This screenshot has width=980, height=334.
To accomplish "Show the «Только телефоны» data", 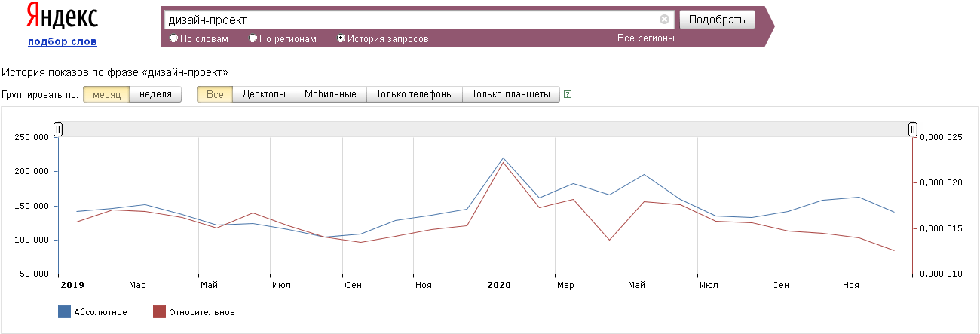I will coord(414,94).
